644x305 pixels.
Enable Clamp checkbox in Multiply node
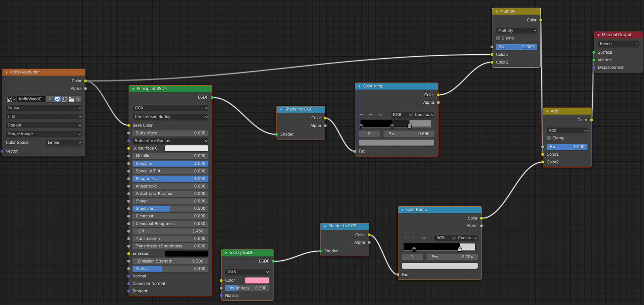click(x=498, y=38)
